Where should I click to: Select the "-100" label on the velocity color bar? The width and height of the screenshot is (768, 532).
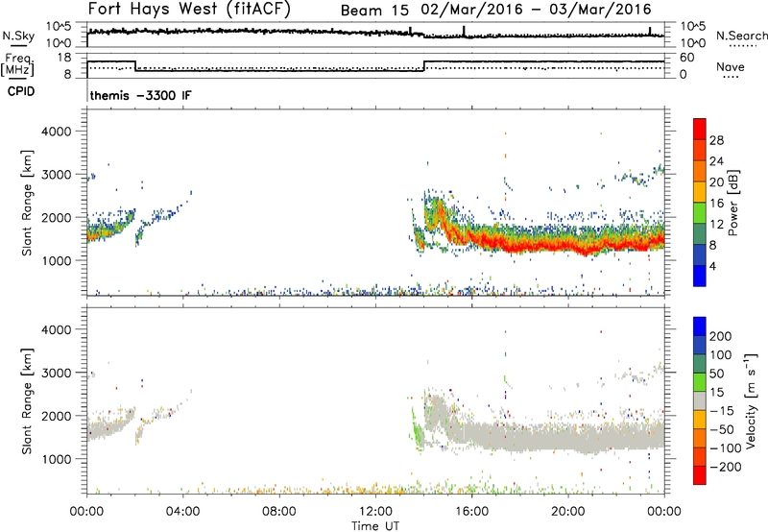pos(726,448)
